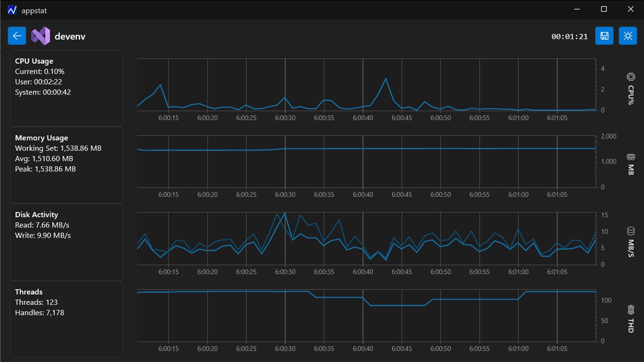
Task: Click the Current: 0.10% value
Action: pyautogui.click(x=40, y=71)
